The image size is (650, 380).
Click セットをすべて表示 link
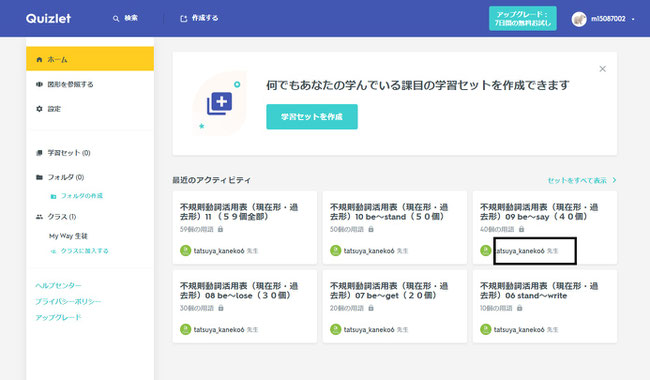click(x=577, y=180)
